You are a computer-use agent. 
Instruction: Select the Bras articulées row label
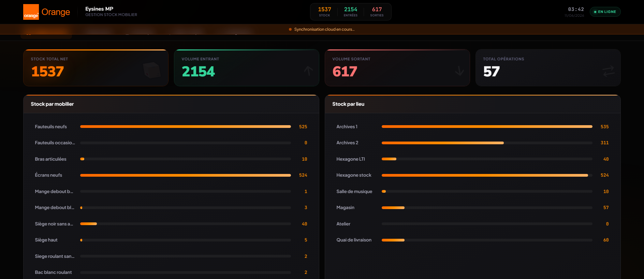coord(50,159)
